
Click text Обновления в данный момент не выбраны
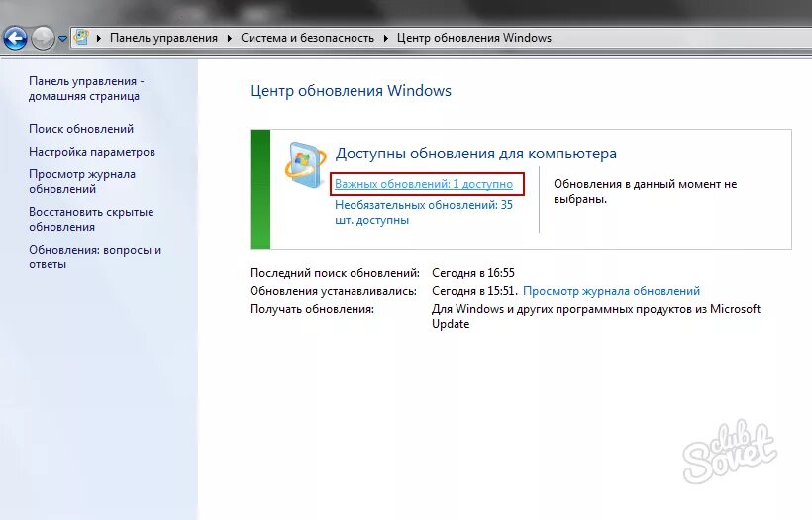[x=646, y=191]
